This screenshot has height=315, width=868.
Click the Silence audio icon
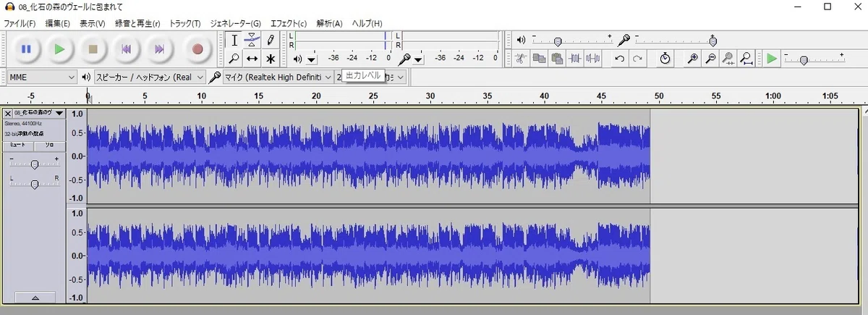click(x=593, y=59)
